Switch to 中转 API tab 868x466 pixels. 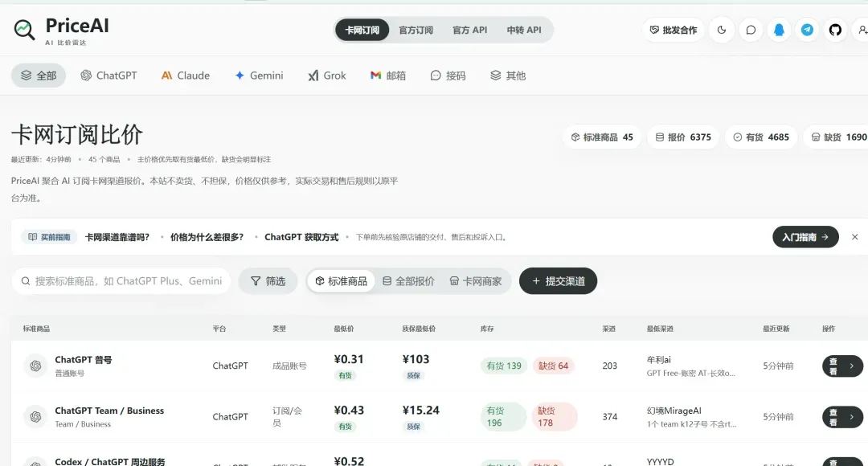(x=524, y=30)
